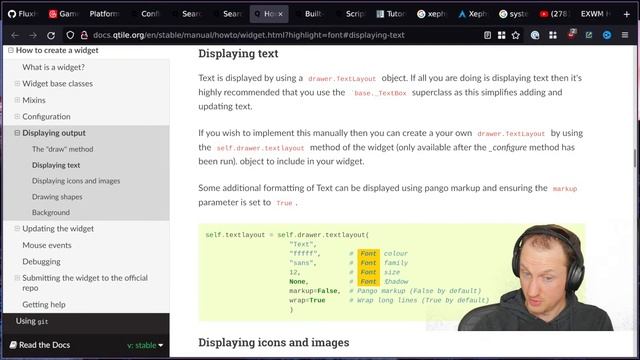
Task: Switch to the Tutor tab
Action: tap(391, 14)
